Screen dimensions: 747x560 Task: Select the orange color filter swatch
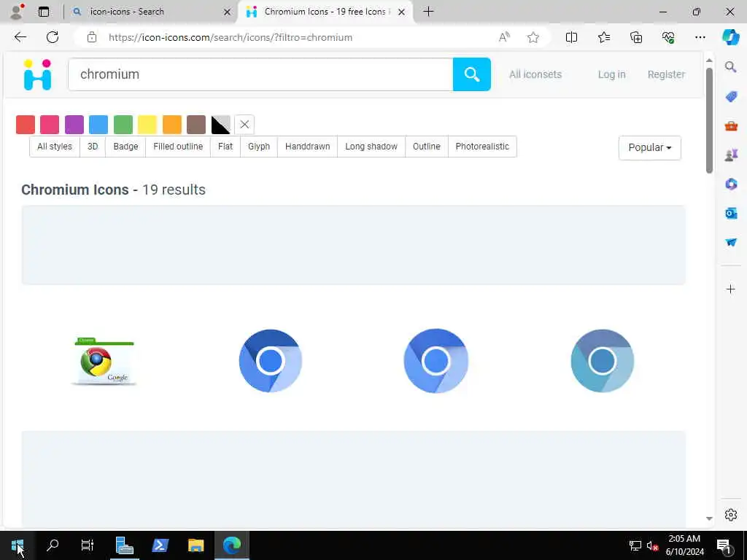[172, 124]
